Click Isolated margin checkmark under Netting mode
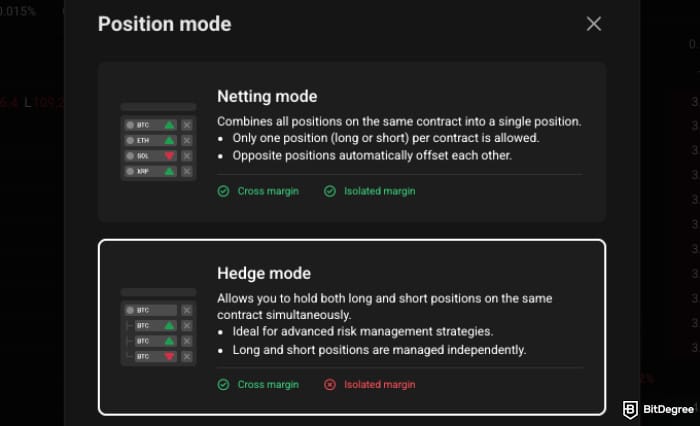 point(330,191)
